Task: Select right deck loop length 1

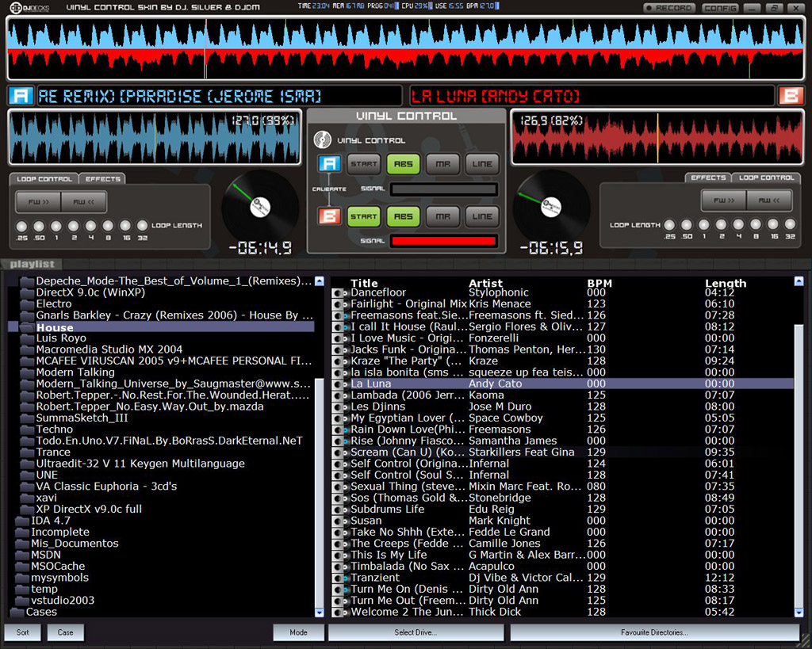Action: tap(704, 225)
